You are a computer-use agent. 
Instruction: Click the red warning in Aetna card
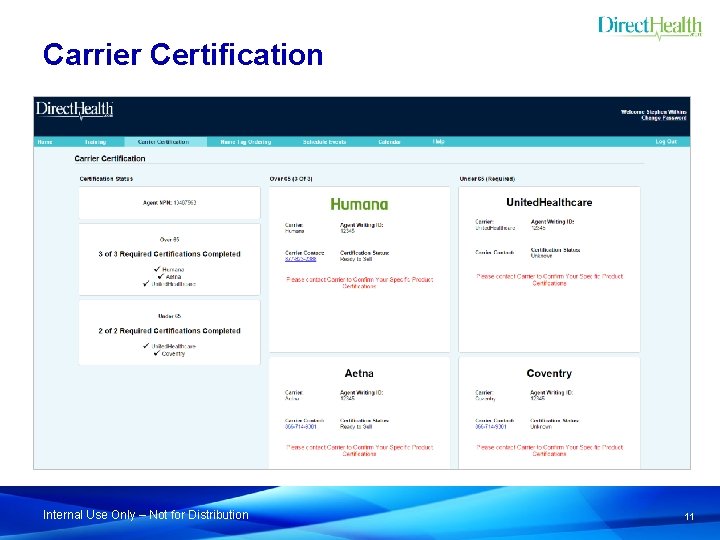360,450
